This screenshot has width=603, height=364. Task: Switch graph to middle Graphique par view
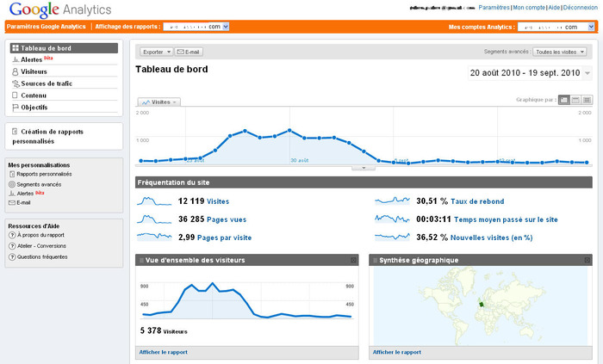[x=575, y=100]
